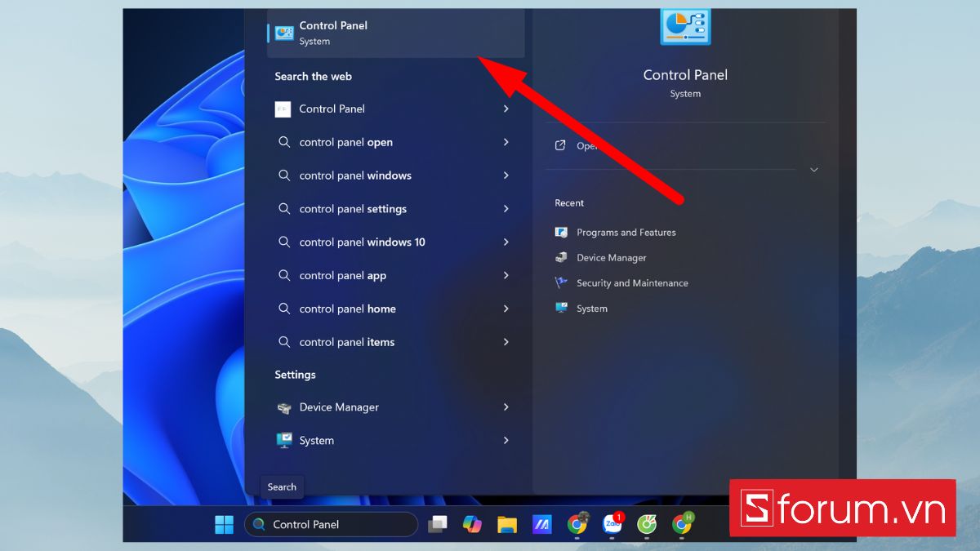Screen dimensions: 980x551
Task: Select the 'control panel app' web suggestion
Action: pyautogui.click(x=396, y=276)
